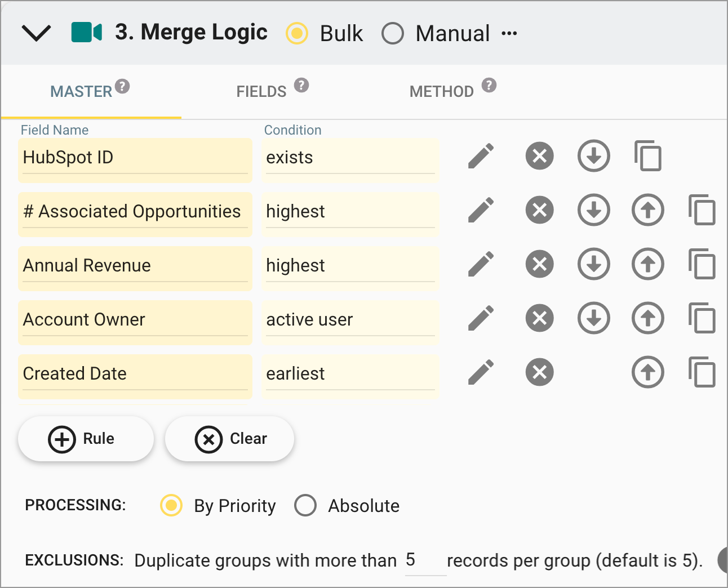728x588 pixels.
Task: Edit the HubSpot ID rule
Action: 481,157
